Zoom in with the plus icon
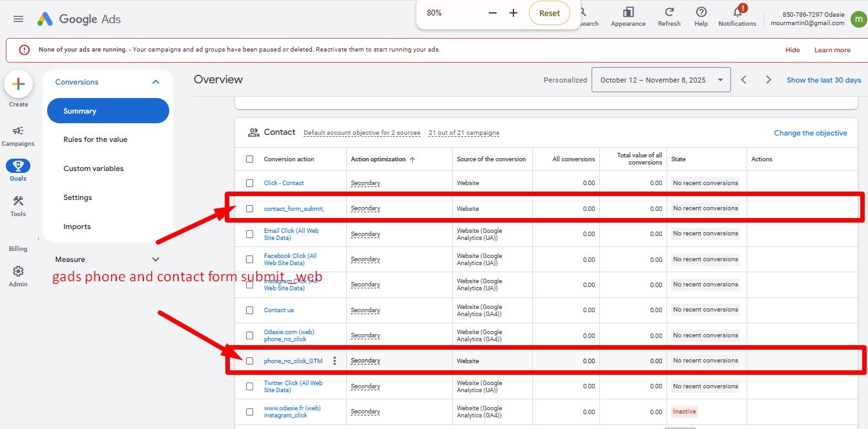 tap(513, 13)
